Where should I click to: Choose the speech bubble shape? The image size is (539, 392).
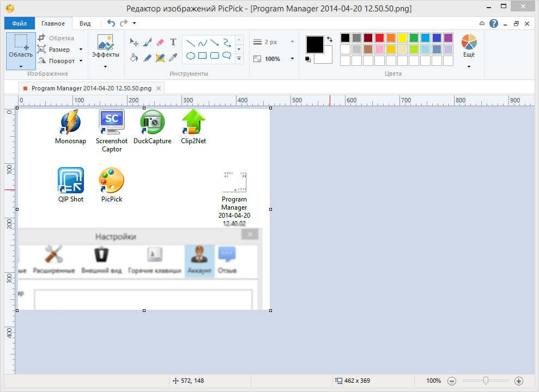pyautogui.click(x=227, y=56)
